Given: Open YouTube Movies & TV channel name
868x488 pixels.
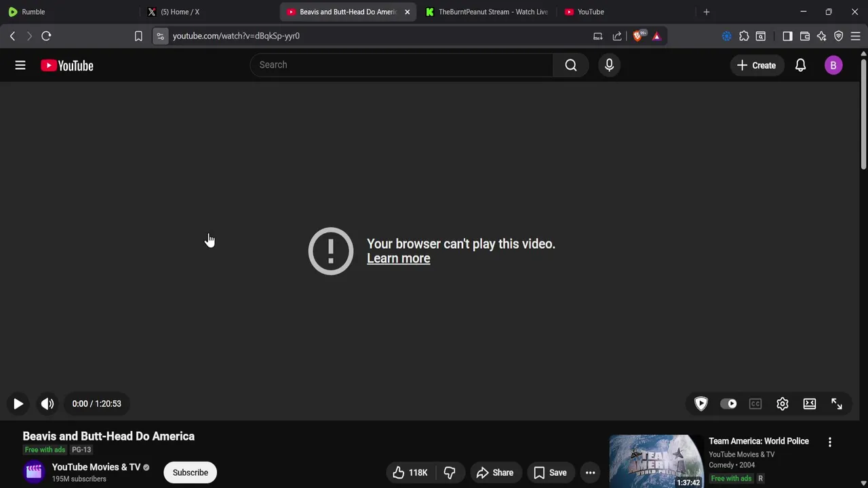Looking at the screenshot, I should 96,467.
